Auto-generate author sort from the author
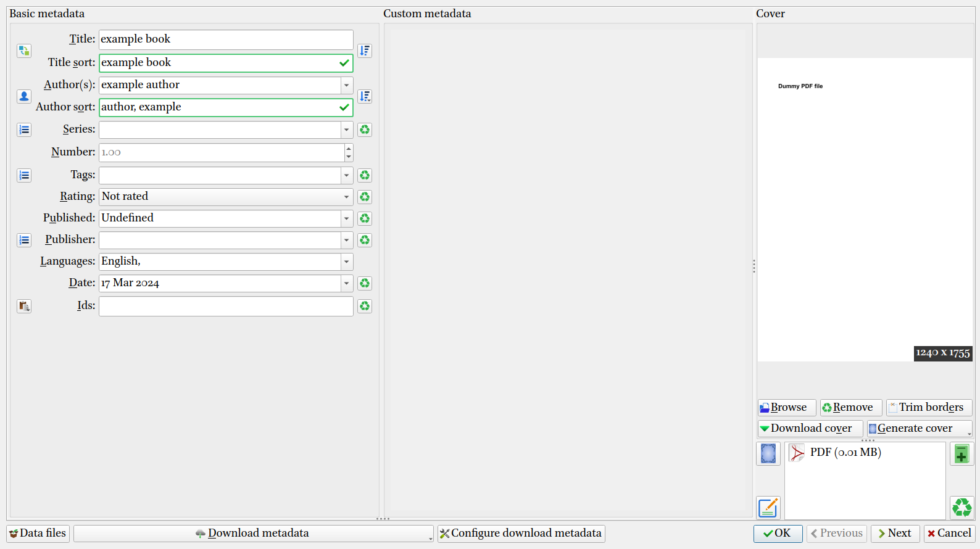The height and width of the screenshot is (549, 980). [x=365, y=96]
